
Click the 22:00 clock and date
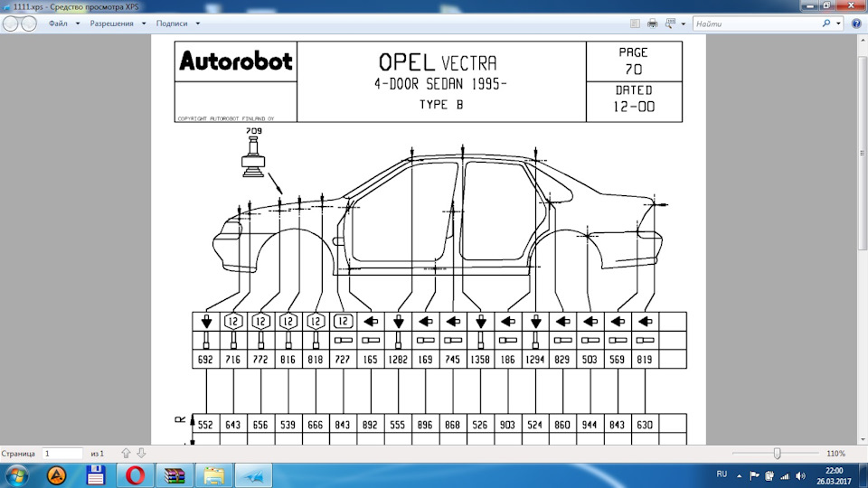[x=834, y=476]
